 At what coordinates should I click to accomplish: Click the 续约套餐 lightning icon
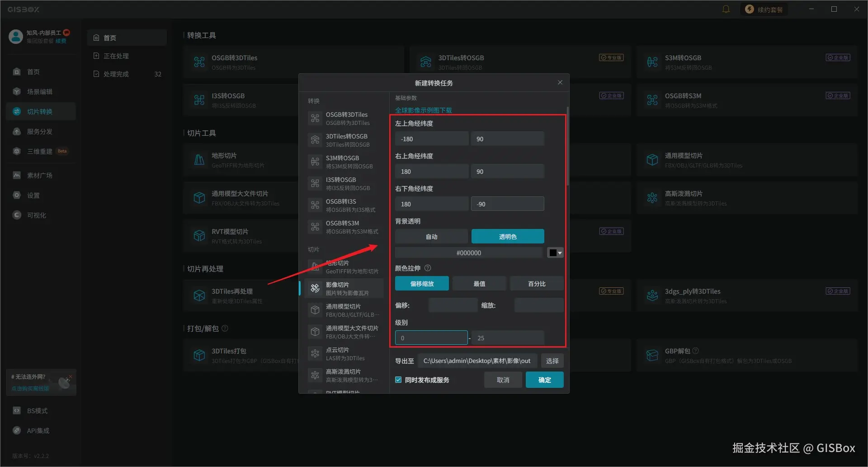tap(750, 9)
